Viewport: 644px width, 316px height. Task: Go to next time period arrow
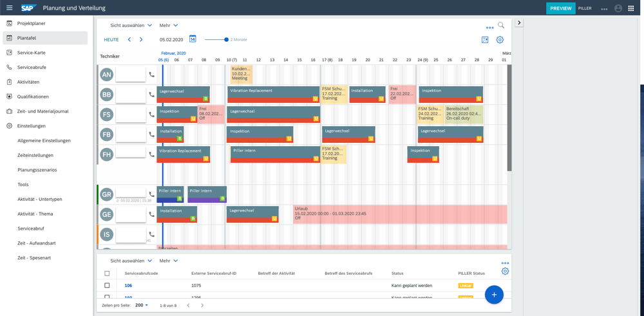coord(141,40)
